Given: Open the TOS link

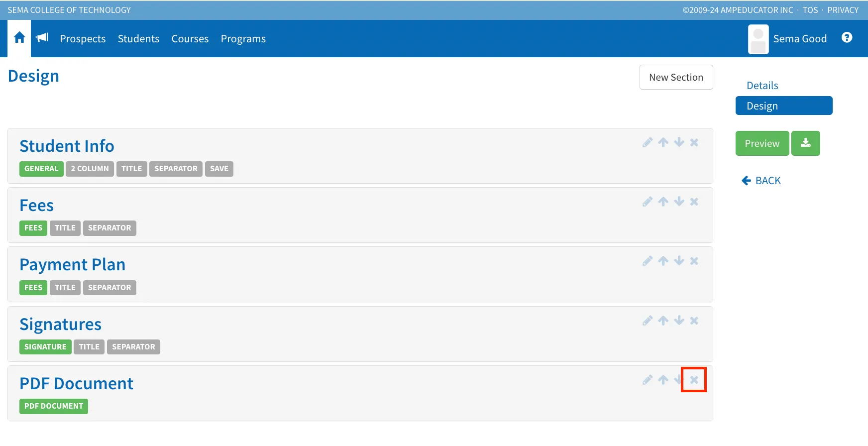Looking at the screenshot, I should click(x=810, y=10).
